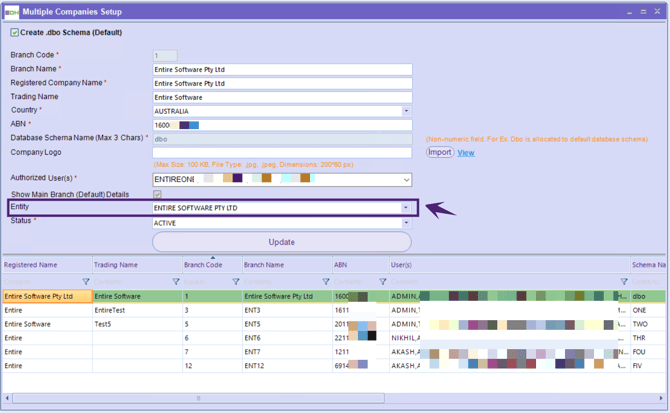Click the scrollbar left arrow
The image size is (670, 413).
point(7,398)
